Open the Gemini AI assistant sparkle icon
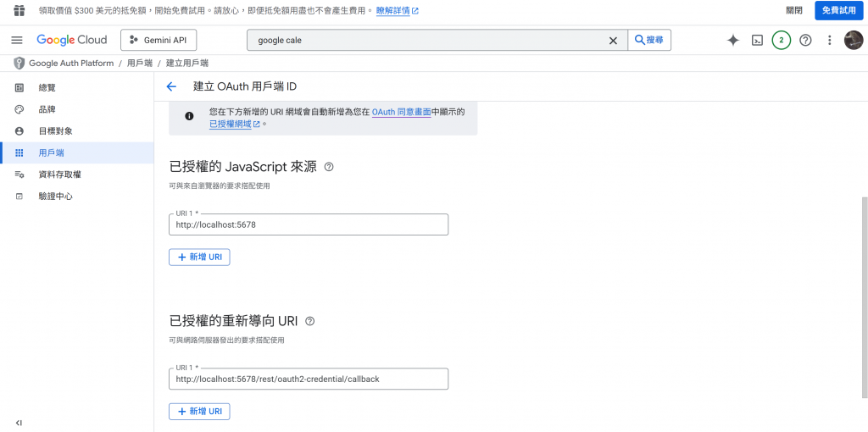This screenshot has width=868, height=432. click(x=733, y=40)
